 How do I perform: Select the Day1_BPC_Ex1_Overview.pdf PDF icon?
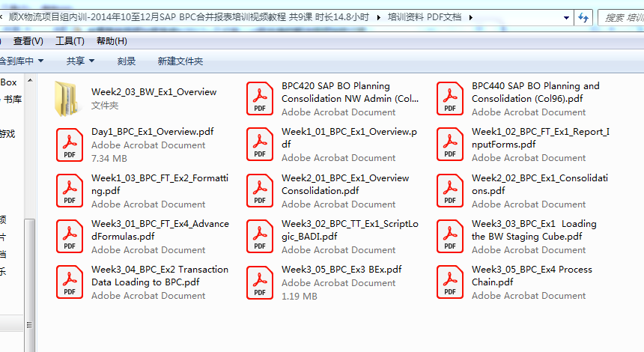(70, 145)
